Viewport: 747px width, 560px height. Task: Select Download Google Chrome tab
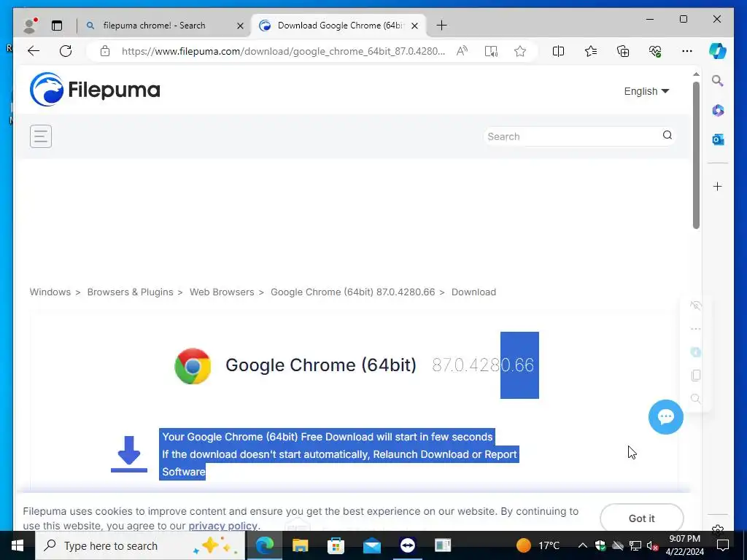pos(340,26)
